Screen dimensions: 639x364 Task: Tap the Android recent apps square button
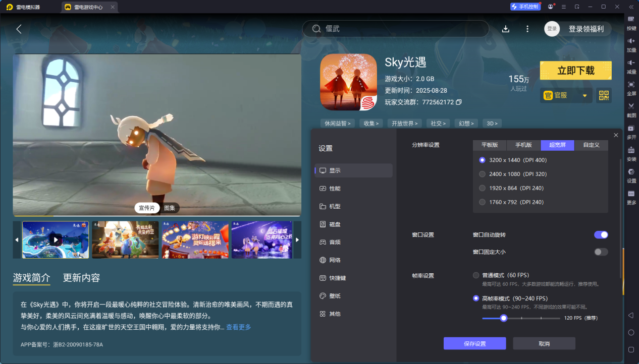click(x=631, y=349)
